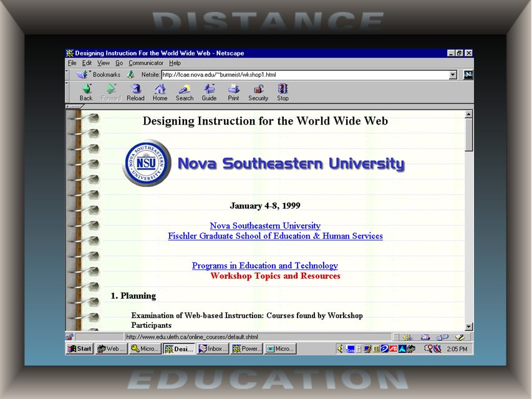
Task: Print the current page
Action: [x=233, y=93]
